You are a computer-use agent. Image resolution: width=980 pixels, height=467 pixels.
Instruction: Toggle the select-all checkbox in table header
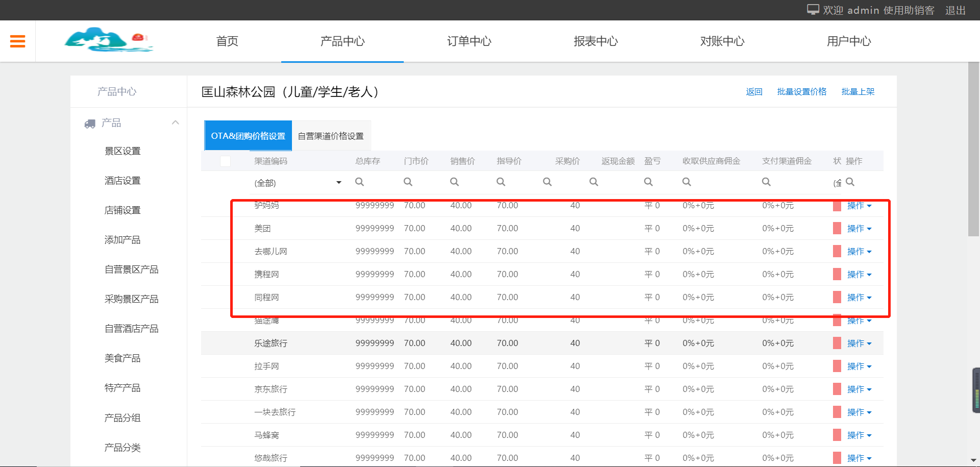225,161
